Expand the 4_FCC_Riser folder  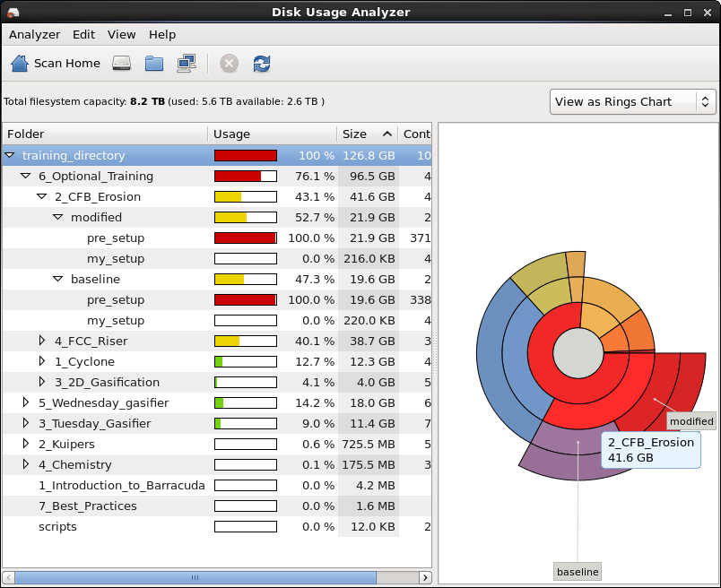point(42,342)
